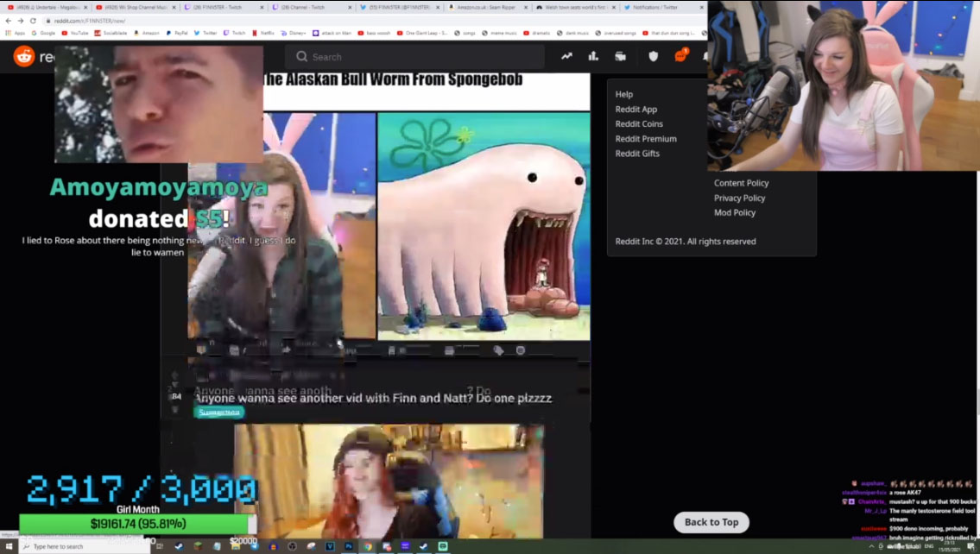
Task: Open the Moderation shield icon
Action: click(x=653, y=56)
